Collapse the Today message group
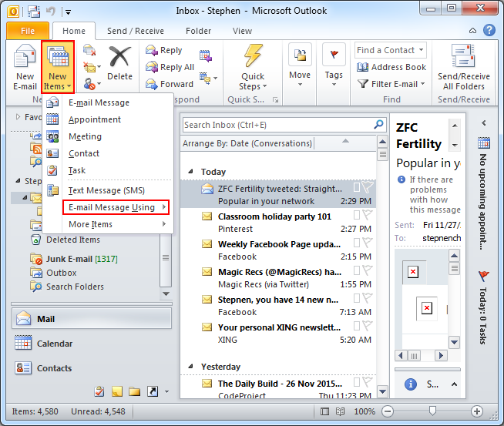504x426 pixels. pos(190,171)
